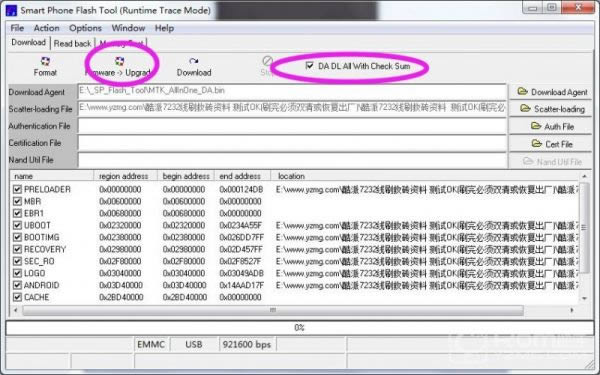The image size is (600, 375).
Task: Click the Authentication File input field
Action: [x=292, y=126]
